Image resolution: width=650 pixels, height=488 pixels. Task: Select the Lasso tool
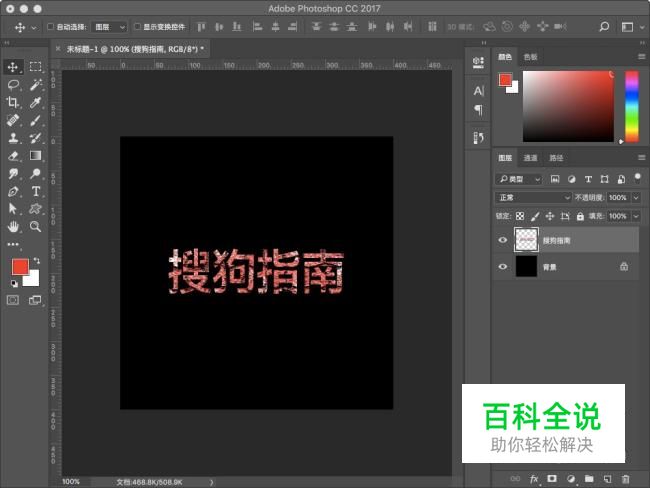pyautogui.click(x=13, y=85)
